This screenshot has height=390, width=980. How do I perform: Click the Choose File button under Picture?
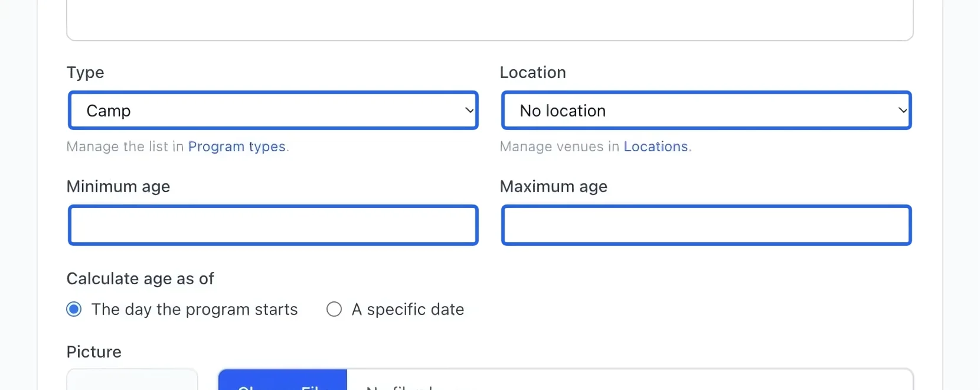283,380
